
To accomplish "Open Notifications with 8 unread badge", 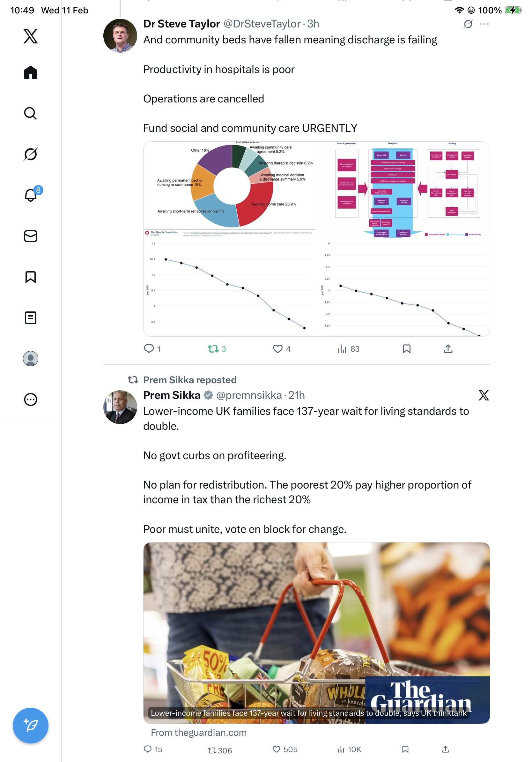I will (31, 195).
